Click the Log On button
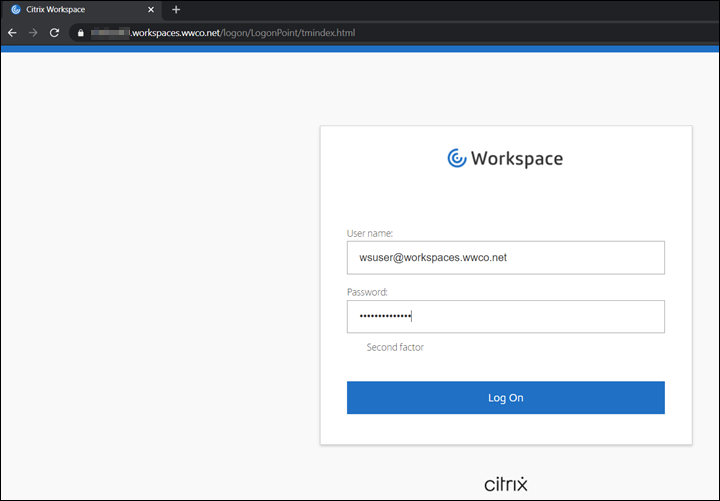The width and height of the screenshot is (720, 501). click(506, 398)
